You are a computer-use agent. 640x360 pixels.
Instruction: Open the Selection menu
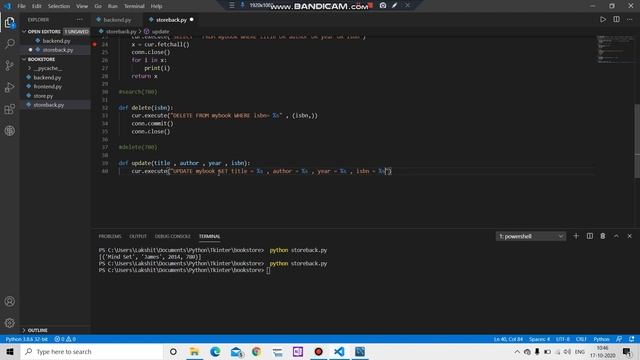click(58, 6)
